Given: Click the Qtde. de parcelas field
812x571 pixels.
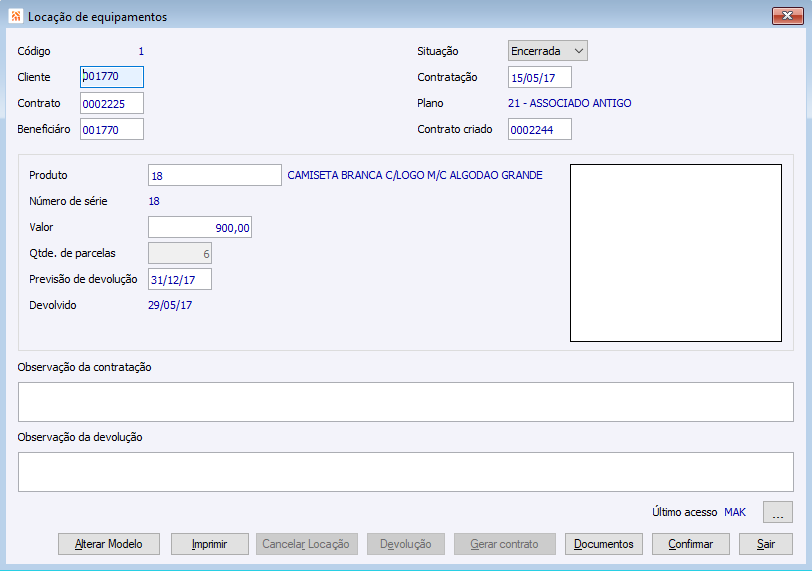Looking at the screenshot, I should [180, 253].
